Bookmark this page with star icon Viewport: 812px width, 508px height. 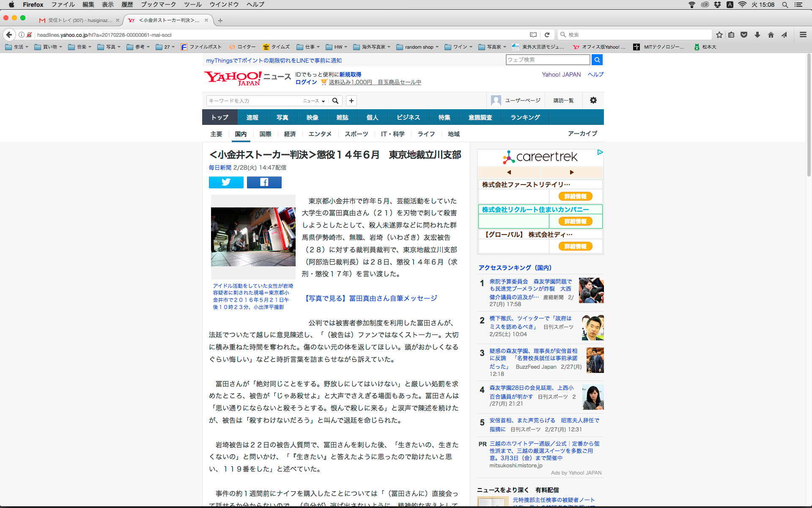tap(719, 35)
